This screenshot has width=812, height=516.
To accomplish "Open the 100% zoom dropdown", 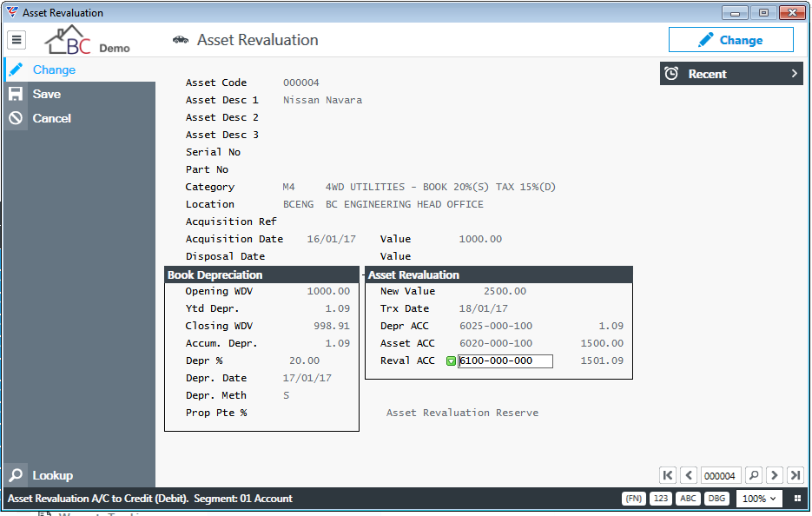I will coord(759,499).
